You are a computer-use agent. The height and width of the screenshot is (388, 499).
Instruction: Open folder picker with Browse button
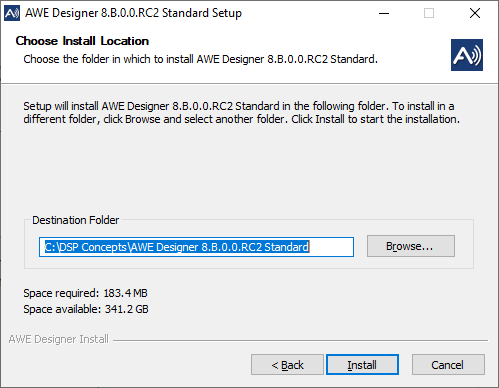coord(411,246)
